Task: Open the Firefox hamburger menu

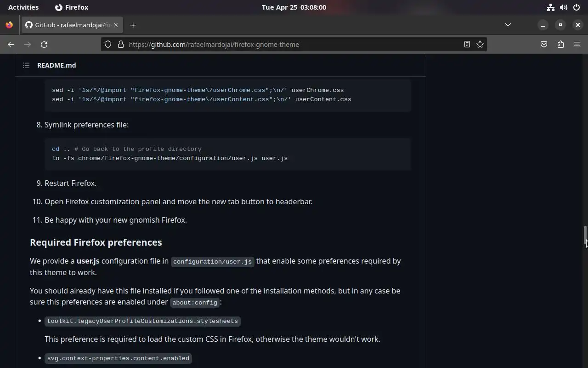Action: (577, 45)
